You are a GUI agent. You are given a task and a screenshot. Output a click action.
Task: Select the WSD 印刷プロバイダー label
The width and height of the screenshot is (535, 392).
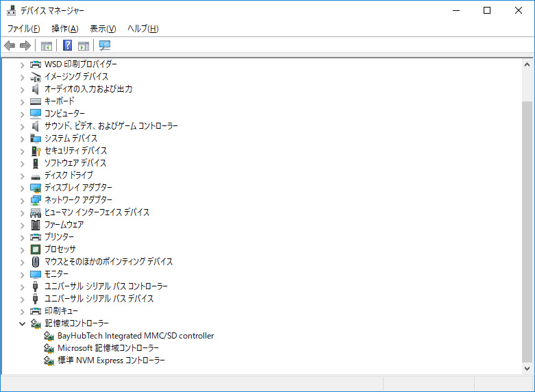tap(81, 64)
